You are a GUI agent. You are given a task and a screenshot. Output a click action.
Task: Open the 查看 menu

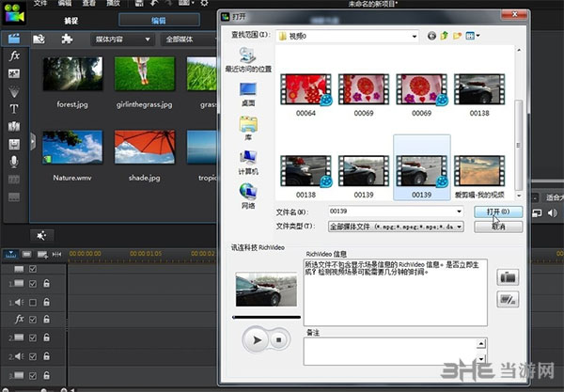click(88, 3)
